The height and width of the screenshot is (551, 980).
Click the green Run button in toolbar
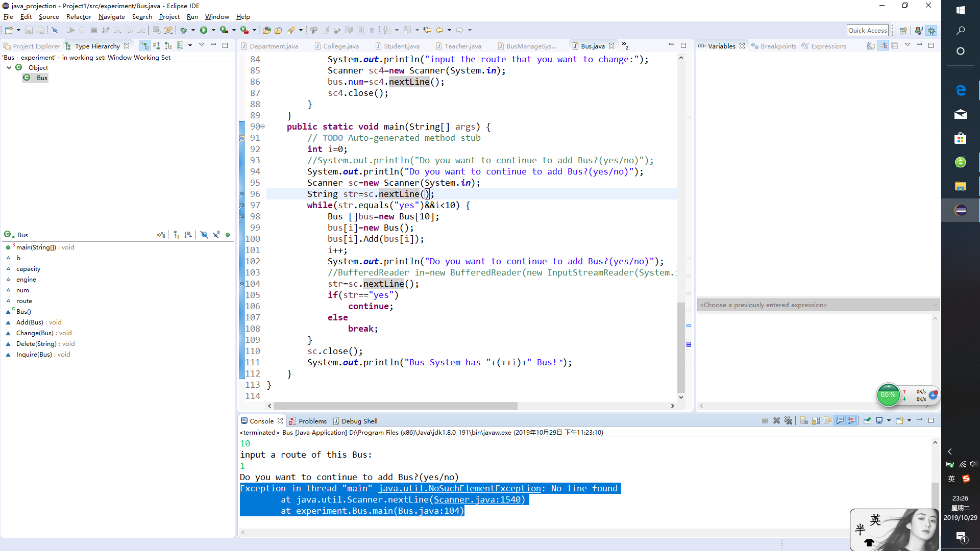point(204,30)
